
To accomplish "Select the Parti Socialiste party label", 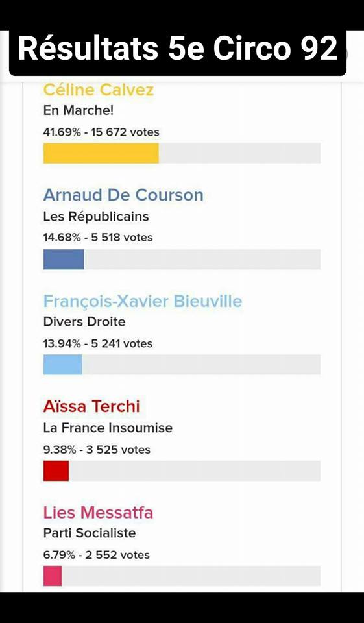I will click(90, 533).
